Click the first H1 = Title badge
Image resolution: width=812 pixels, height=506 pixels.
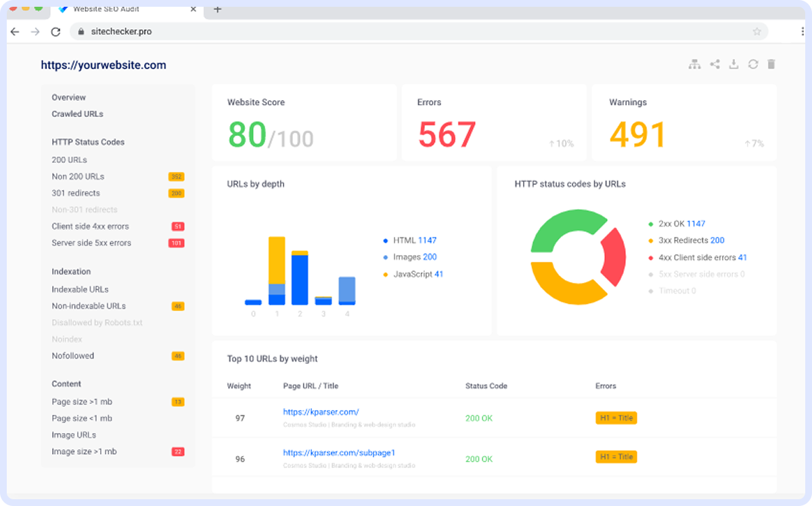(x=616, y=418)
